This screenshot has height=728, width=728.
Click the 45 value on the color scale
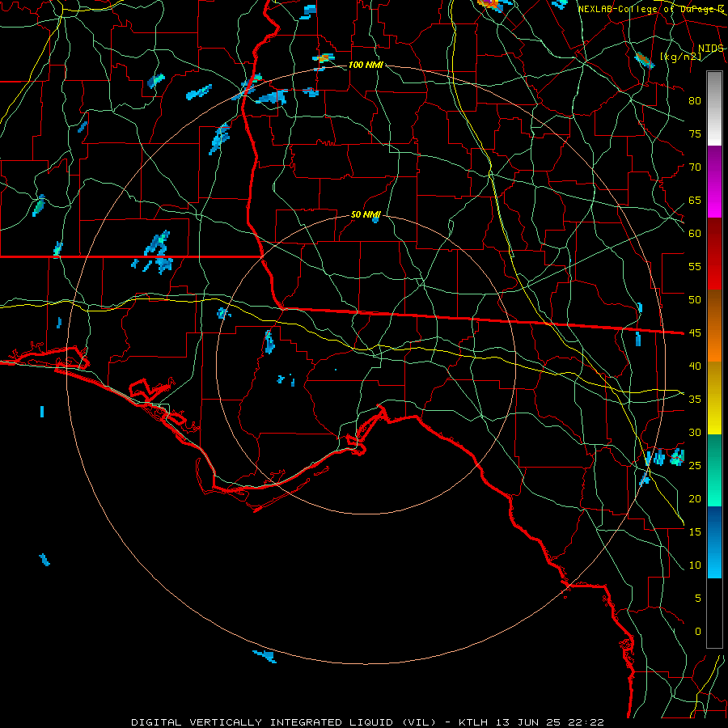(695, 333)
